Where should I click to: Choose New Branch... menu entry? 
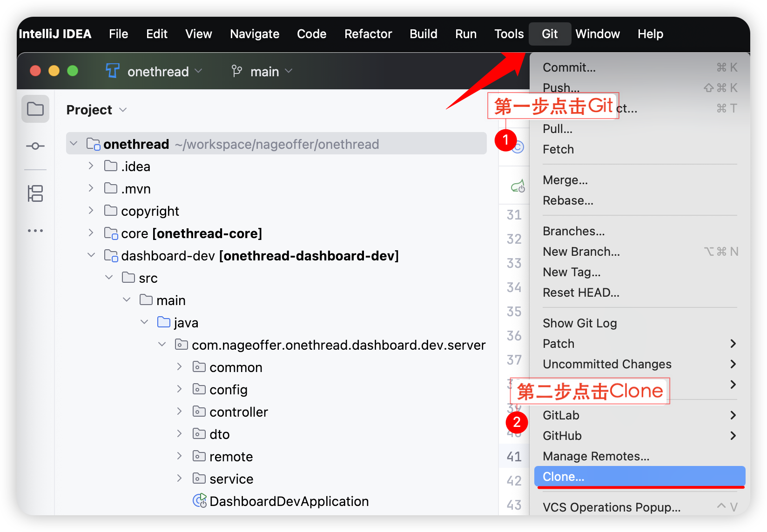point(640,251)
